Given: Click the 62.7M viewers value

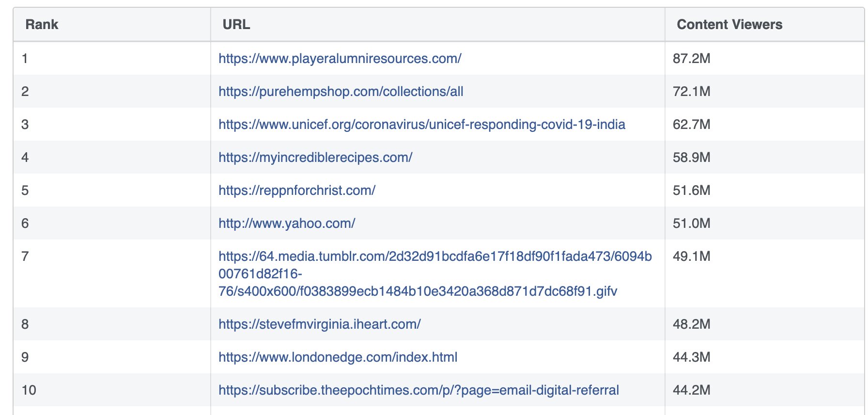Looking at the screenshot, I should [x=691, y=125].
